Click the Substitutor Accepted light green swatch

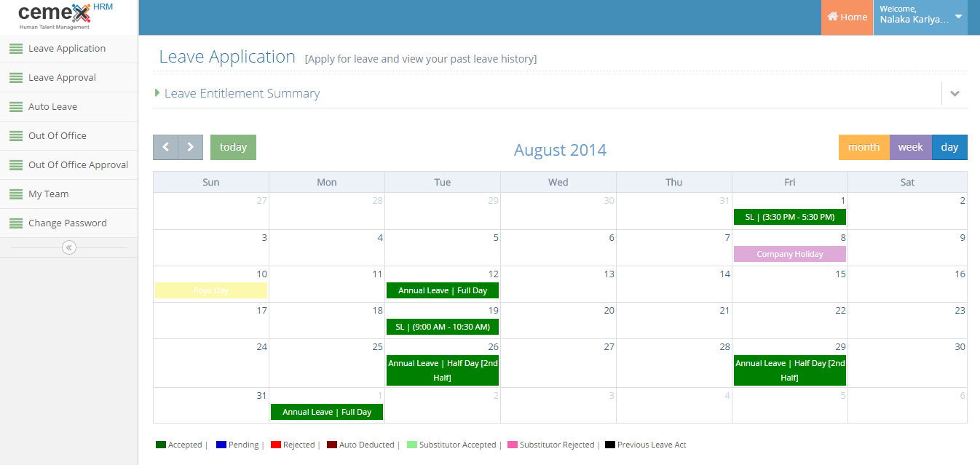[412, 445]
